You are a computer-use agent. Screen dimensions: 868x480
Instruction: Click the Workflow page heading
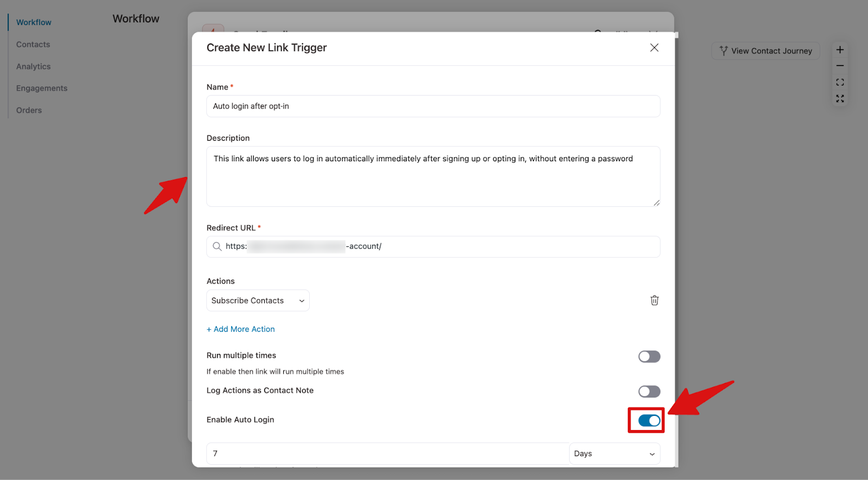tap(136, 18)
